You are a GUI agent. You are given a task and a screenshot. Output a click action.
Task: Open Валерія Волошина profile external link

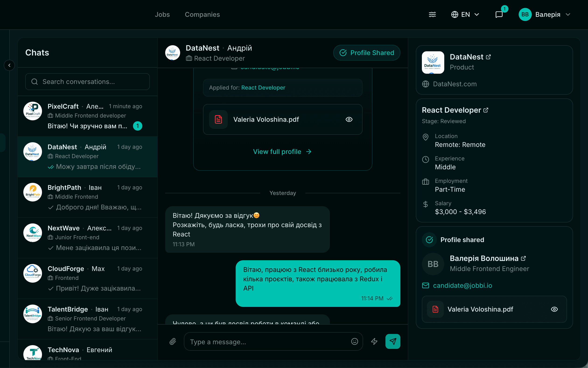[523, 258]
